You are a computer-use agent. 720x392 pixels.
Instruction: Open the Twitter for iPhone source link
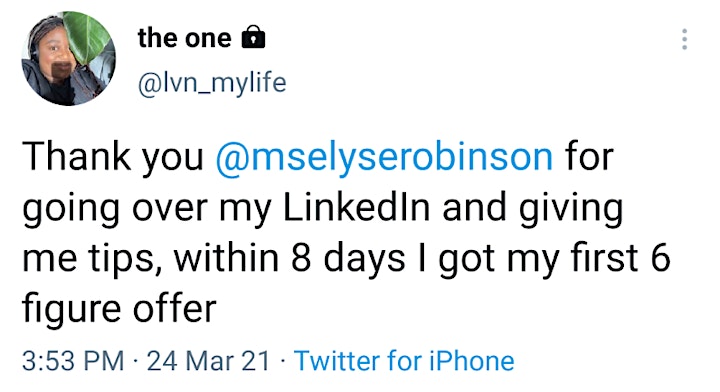(404, 360)
